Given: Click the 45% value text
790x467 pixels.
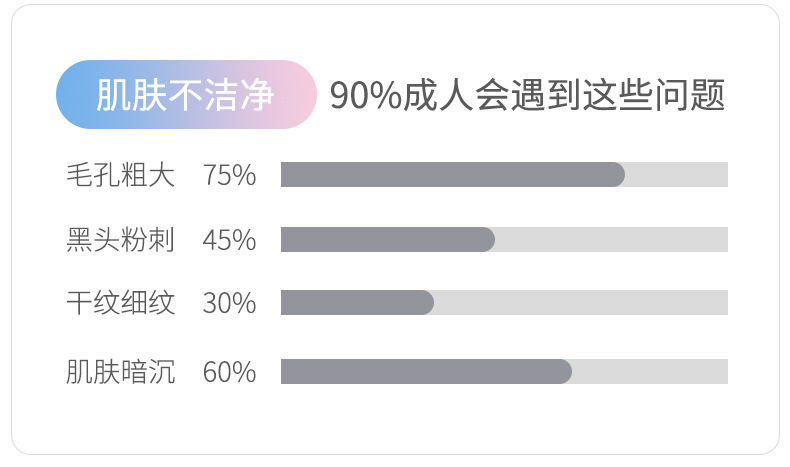Looking at the screenshot, I should pyautogui.click(x=229, y=240).
